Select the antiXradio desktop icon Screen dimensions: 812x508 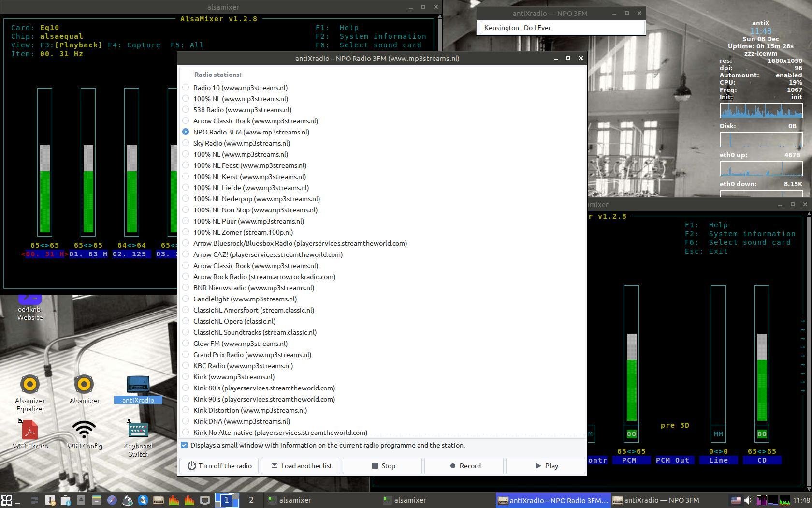(x=138, y=389)
